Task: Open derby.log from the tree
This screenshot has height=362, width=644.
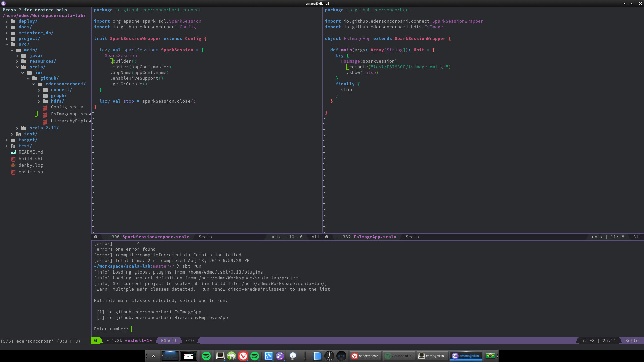Action: (x=31, y=165)
